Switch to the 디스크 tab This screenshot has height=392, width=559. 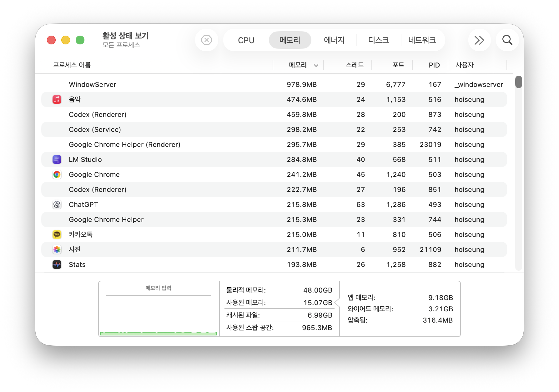(379, 40)
